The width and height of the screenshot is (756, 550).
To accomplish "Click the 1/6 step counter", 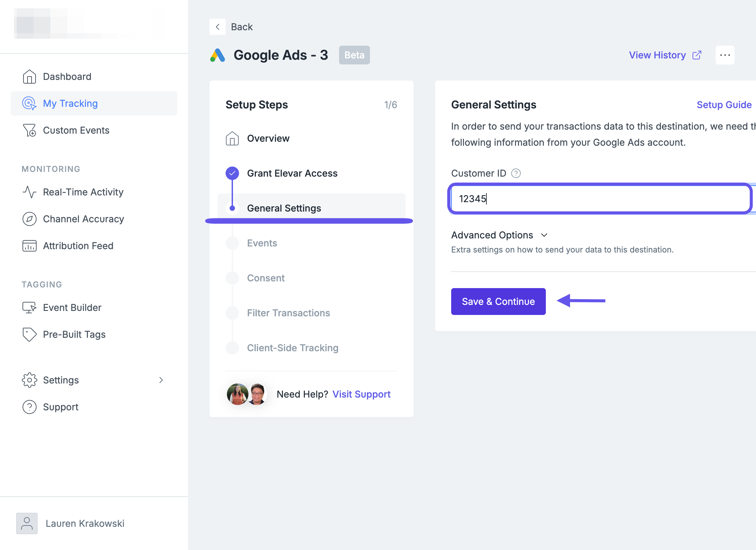I will point(391,105).
